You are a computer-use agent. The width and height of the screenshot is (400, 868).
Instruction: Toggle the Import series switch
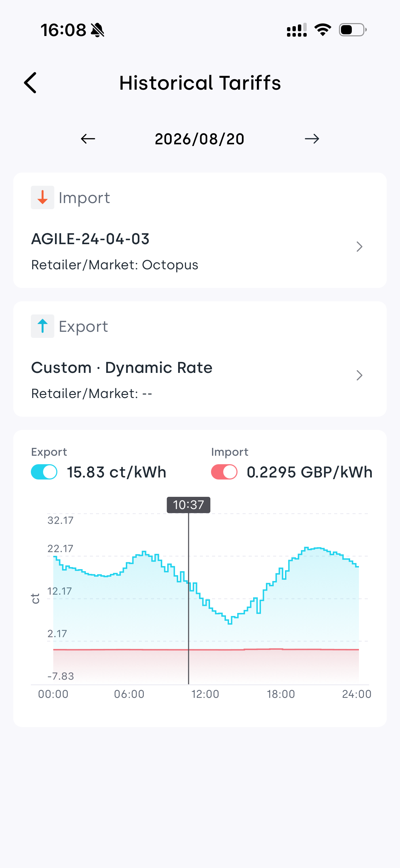pos(224,472)
